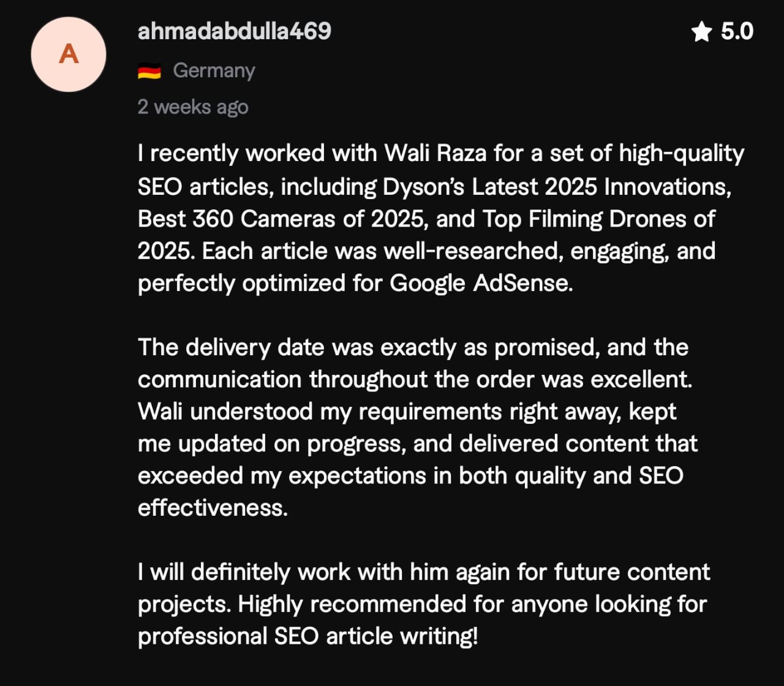The image size is (784, 686).
Task: Click 'professional SEO article writing!' closing line
Action: [307, 636]
